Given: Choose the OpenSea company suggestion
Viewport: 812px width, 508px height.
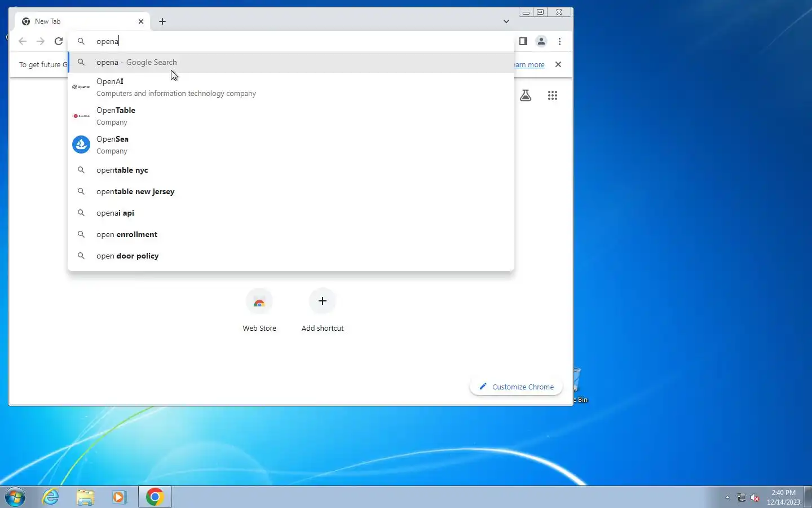Looking at the screenshot, I should pos(291,144).
